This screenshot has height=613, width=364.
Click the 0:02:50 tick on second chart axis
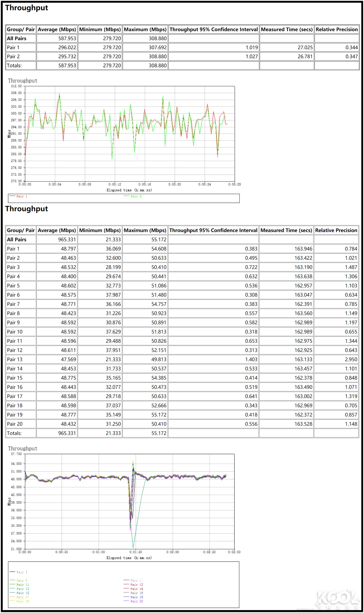(x=234, y=552)
